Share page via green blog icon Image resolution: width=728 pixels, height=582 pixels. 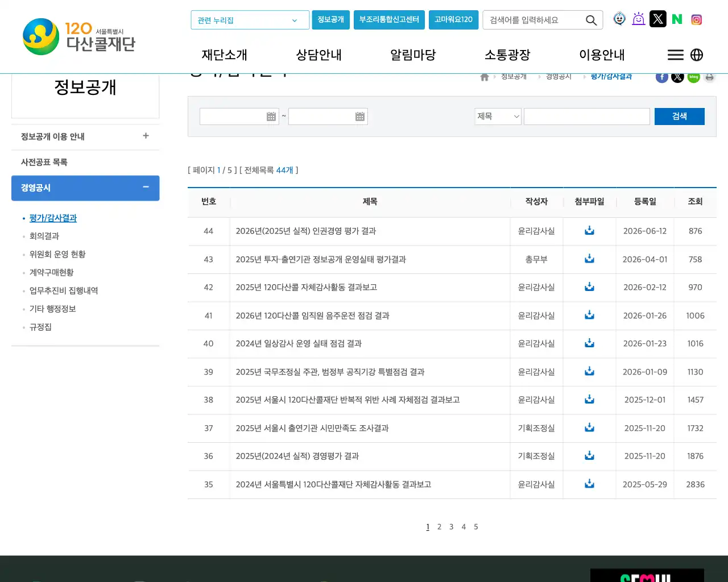coord(693,77)
